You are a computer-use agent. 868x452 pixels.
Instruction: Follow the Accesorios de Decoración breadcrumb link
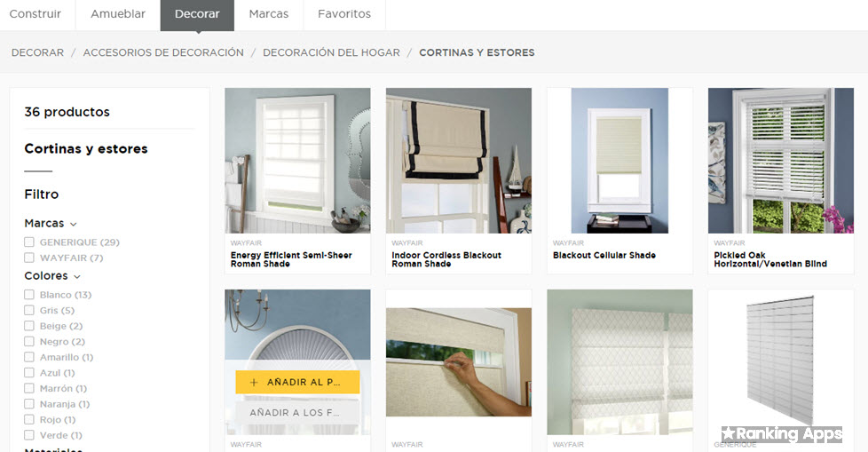[163, 52]
